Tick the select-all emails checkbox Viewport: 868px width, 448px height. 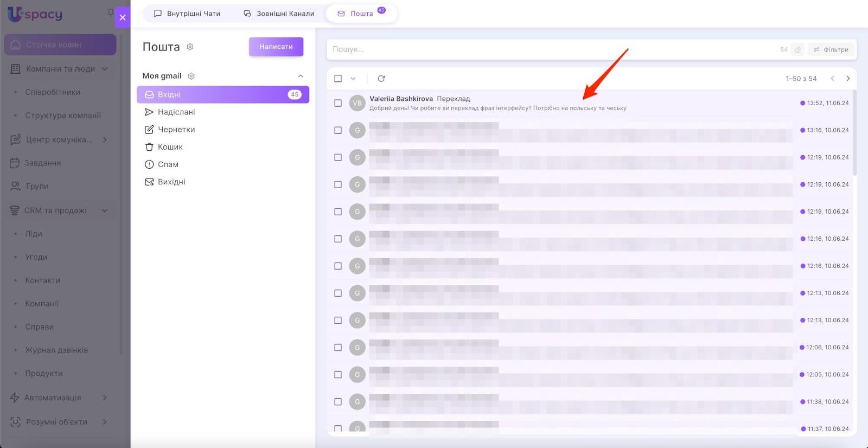click(x=338, y=79)
